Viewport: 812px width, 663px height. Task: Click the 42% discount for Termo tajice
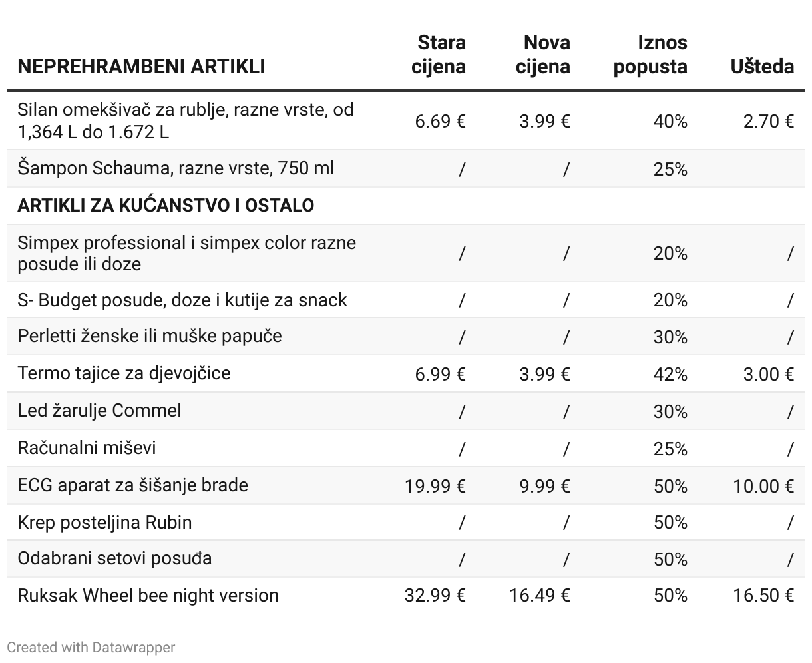pos(670,374)
